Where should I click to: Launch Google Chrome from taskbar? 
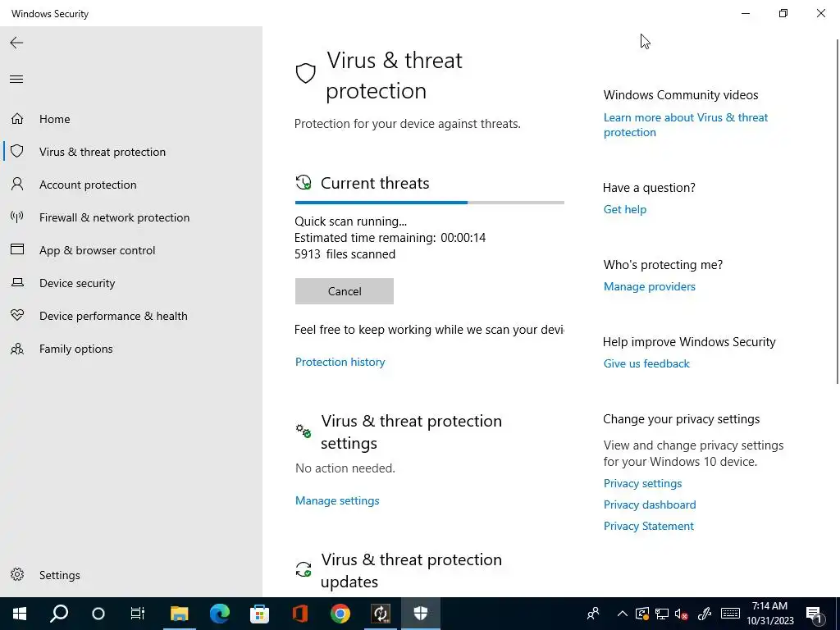click(340, 614)
